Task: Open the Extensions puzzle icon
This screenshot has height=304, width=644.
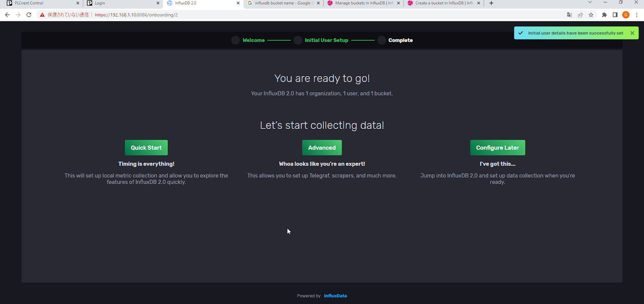Action: coord(604,15)
